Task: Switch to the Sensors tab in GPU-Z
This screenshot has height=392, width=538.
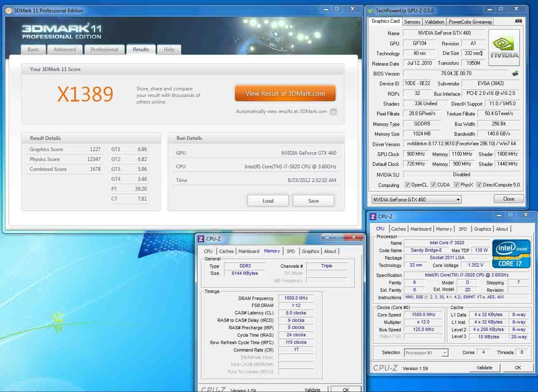Action: pos(412,22)
